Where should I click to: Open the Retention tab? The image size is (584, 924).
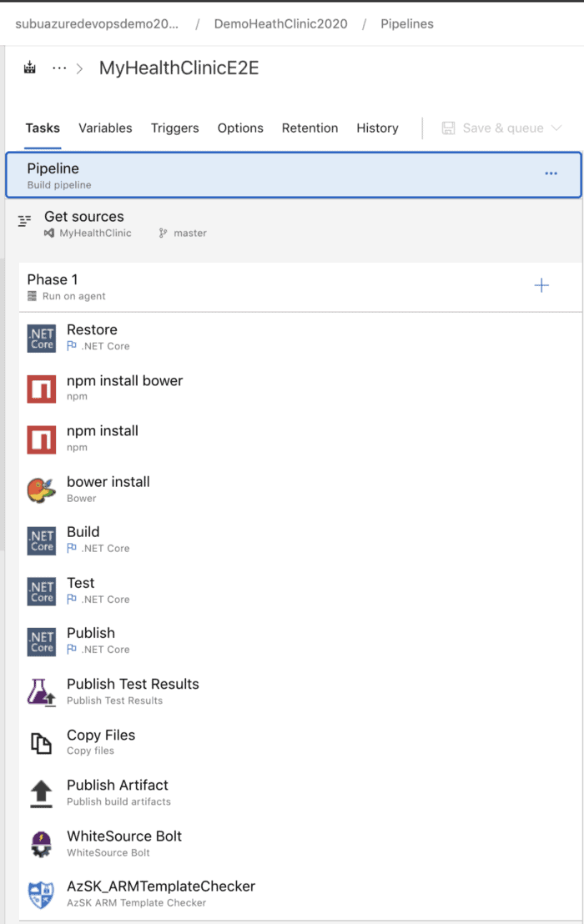click(x=310, y=128)
